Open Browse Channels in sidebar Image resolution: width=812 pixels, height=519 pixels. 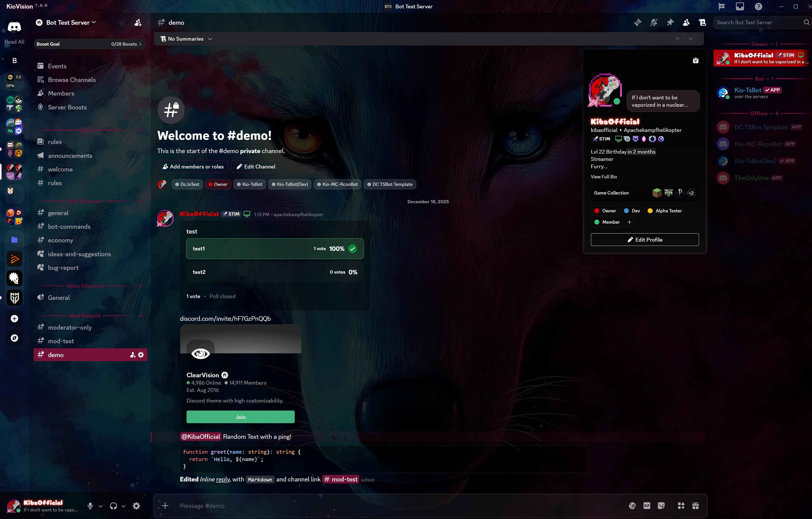click(x=72, y=80)
